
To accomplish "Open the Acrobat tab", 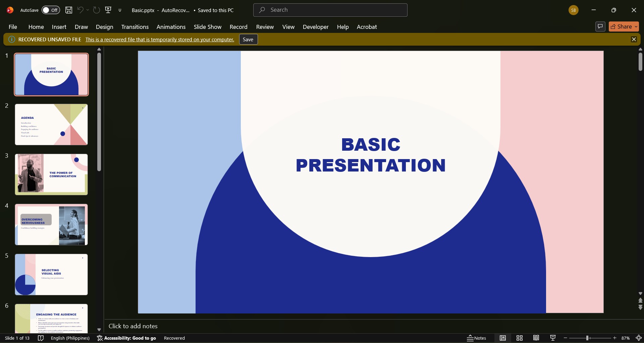I will (x=367, y=27).
